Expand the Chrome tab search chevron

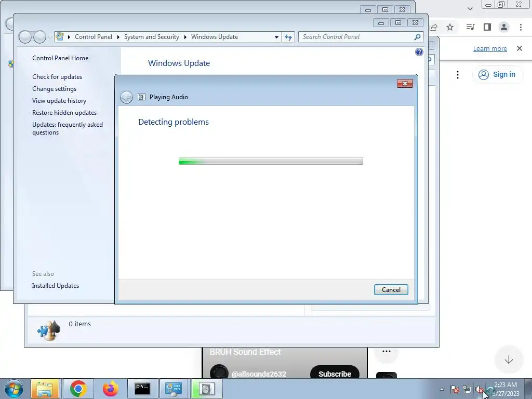(x=470, y=9)
